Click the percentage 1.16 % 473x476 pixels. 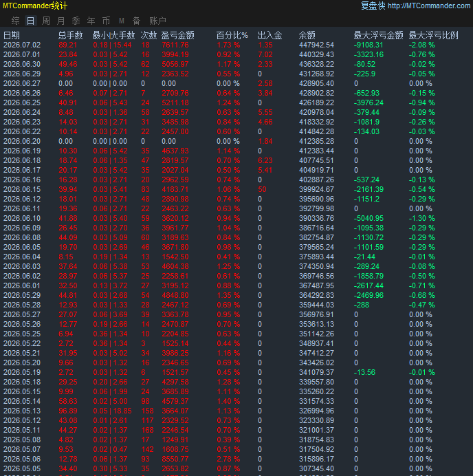228,353
